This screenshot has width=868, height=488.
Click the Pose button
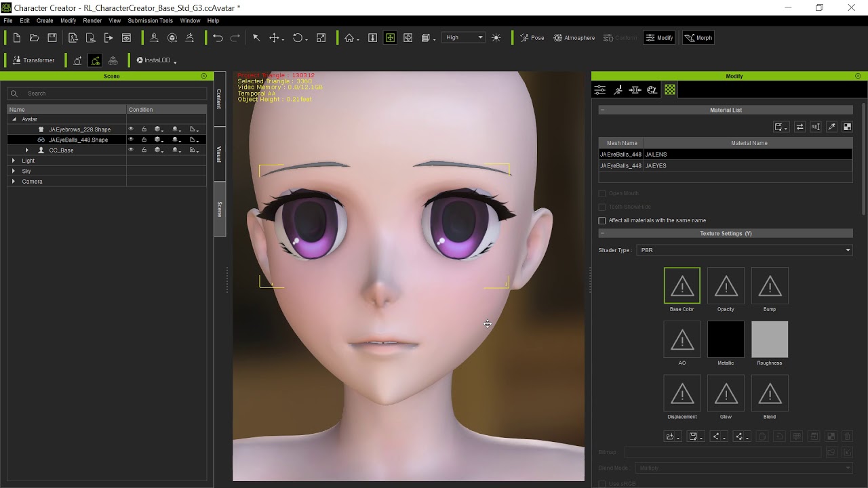(x=532, y=38)
